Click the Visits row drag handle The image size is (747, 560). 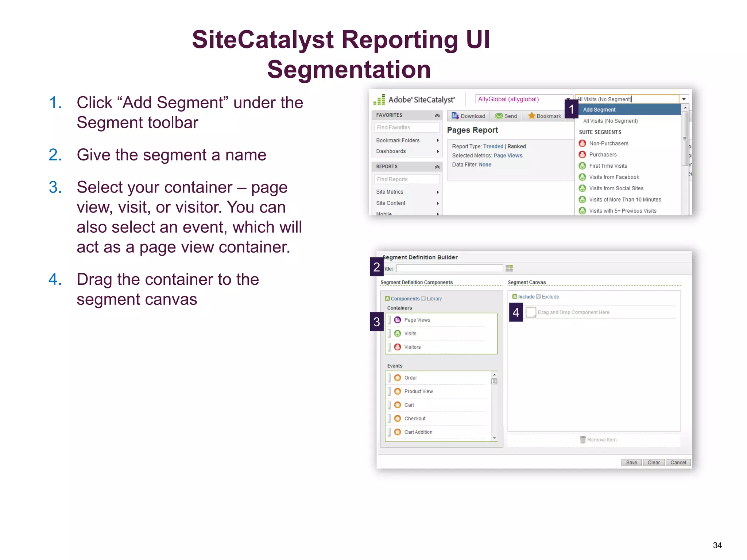389,333
